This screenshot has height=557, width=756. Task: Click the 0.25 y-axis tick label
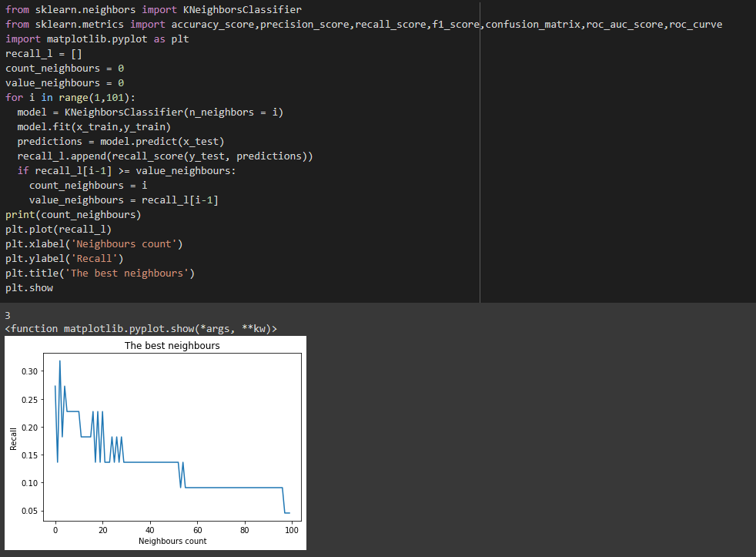click(29, 400)
